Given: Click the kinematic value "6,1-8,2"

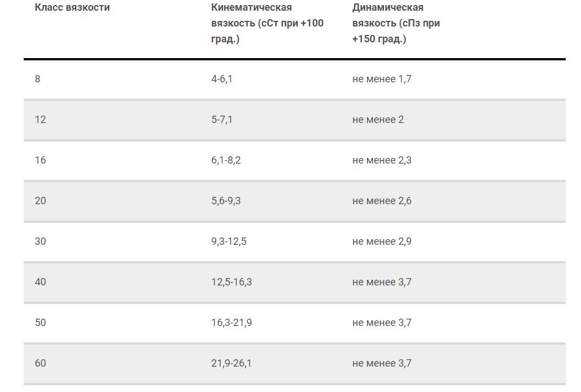Looking at the screenshot, I should pos(226,160).
